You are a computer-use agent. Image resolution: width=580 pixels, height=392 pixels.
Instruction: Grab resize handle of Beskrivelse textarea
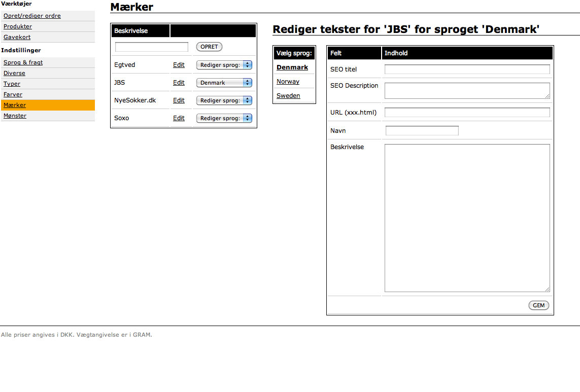coord(547,289)
